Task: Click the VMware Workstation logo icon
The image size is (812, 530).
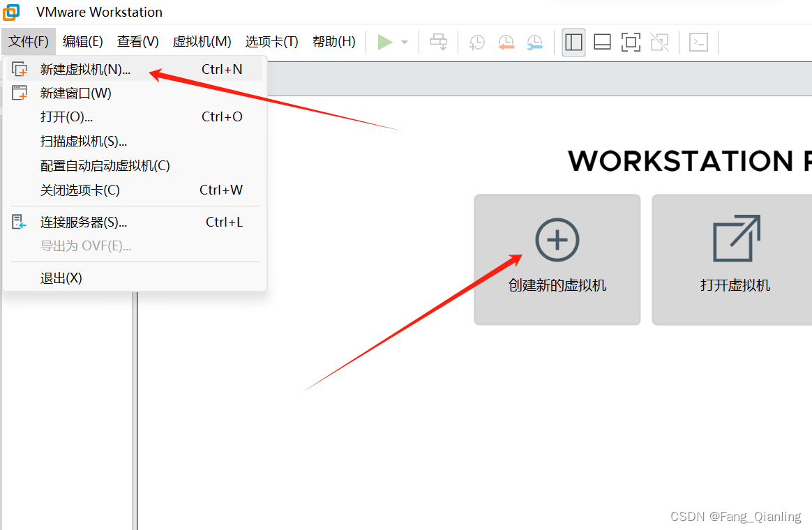Action: [11, 12]
